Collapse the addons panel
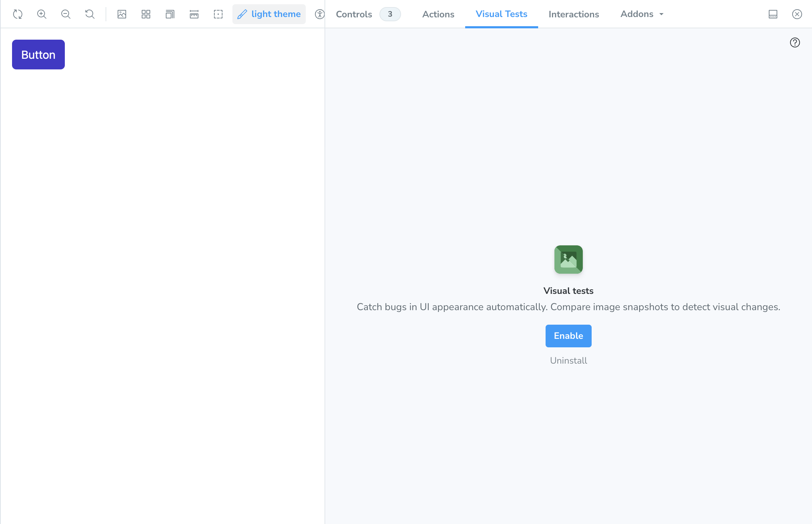This screenshot has width=812, height=524. click(797, 14)
